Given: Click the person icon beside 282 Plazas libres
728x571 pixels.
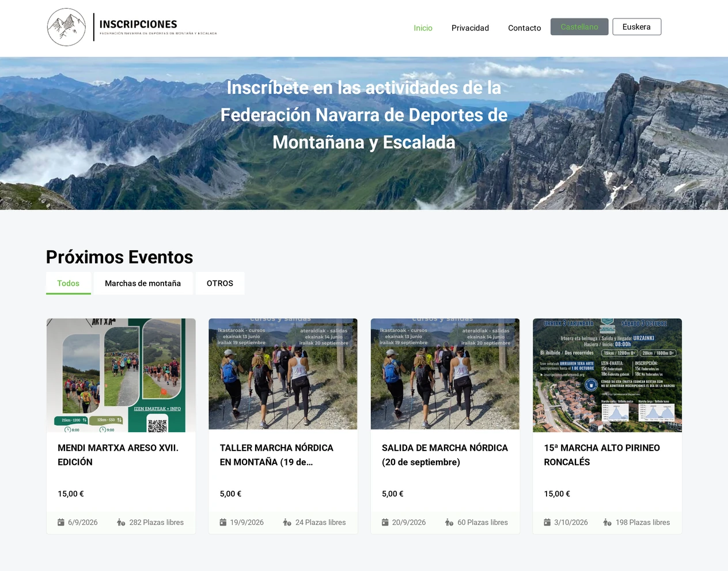Looking at the screenshot, I should (121, 523).
